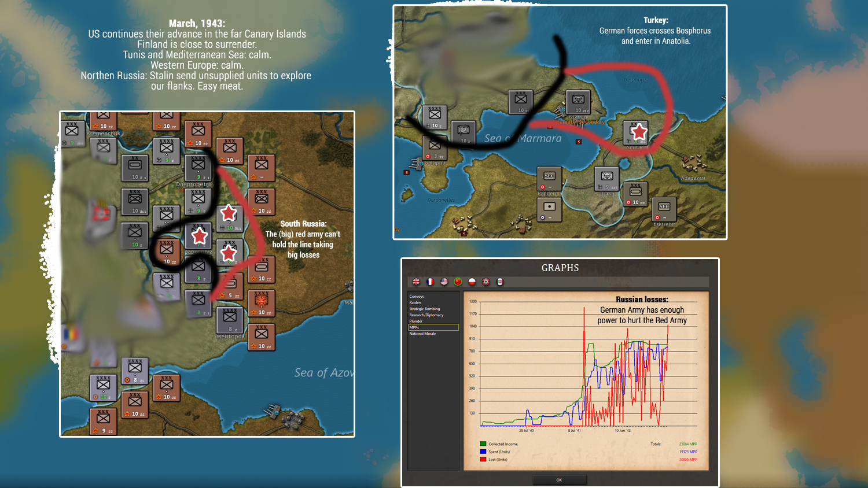Select the German army at Melitopol
The image size is (868, 488).
(x=230, y=321)
